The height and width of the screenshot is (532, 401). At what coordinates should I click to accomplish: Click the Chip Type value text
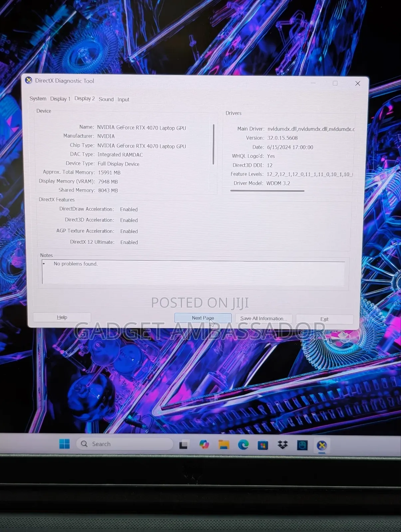click(x=141, y=146)
